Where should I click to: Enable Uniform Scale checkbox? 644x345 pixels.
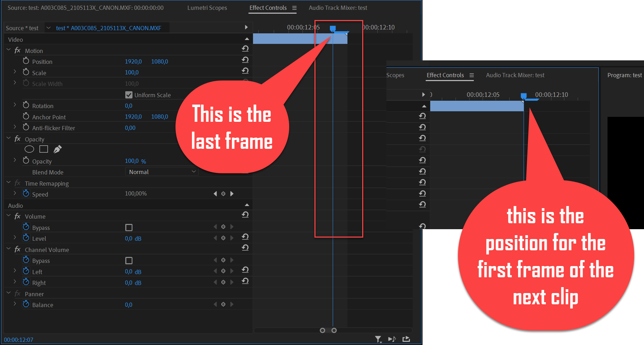point(129,94)
